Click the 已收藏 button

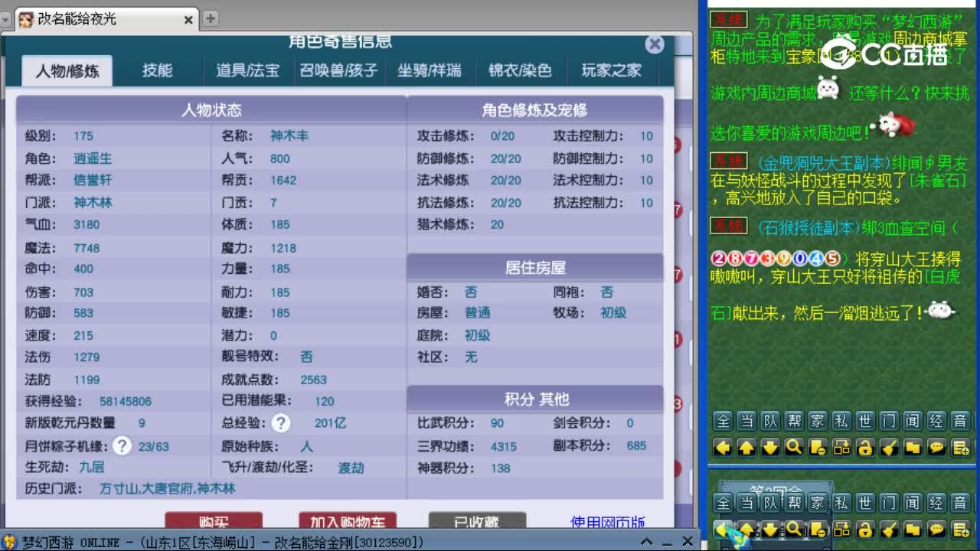coord(477,521)
